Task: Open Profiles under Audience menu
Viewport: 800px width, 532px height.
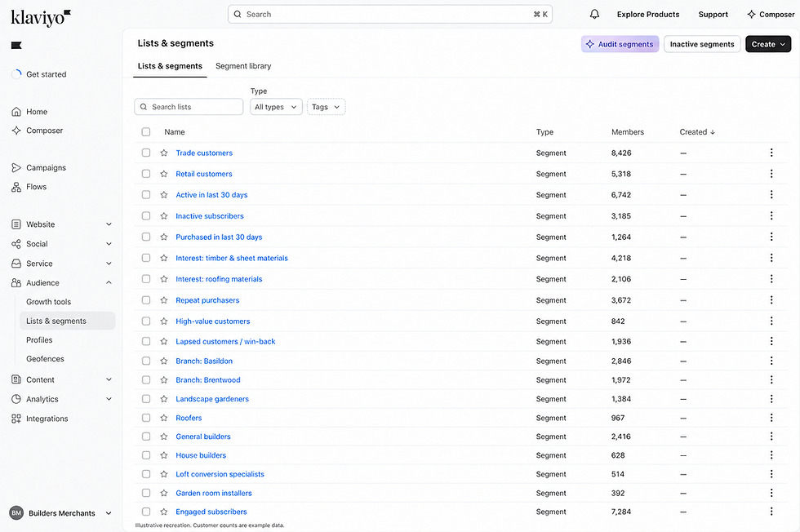Action: (39, 340)
